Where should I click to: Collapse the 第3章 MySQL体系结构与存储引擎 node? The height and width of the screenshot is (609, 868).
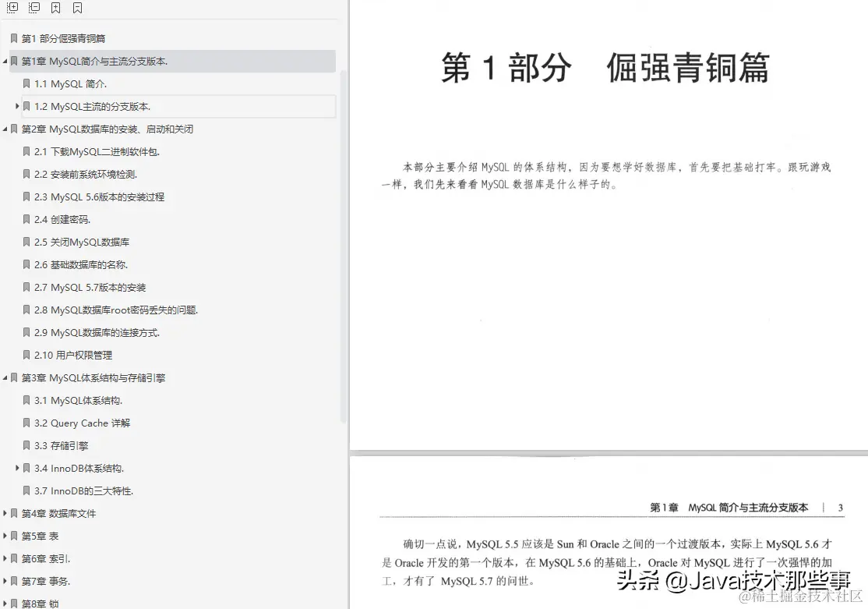click(5, 378)
